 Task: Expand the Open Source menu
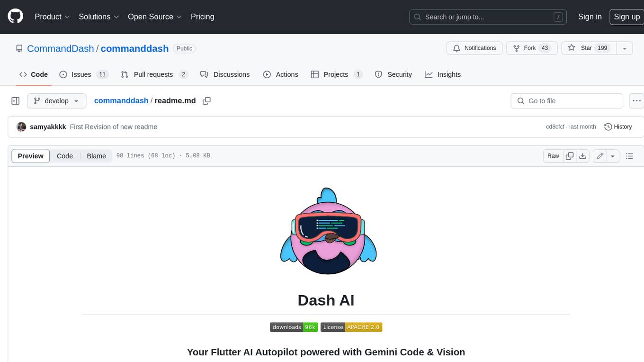point(155,17)
